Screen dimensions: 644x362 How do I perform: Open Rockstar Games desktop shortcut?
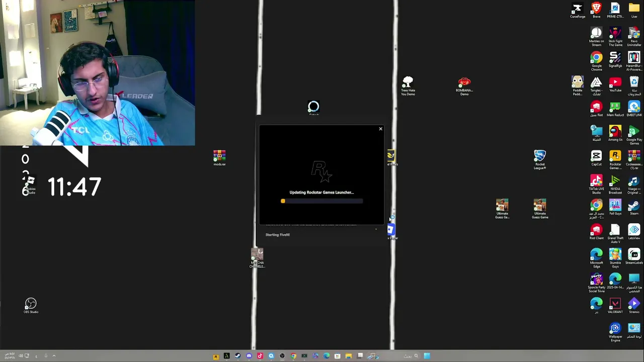pyautogui.click(x=615, y=160)
